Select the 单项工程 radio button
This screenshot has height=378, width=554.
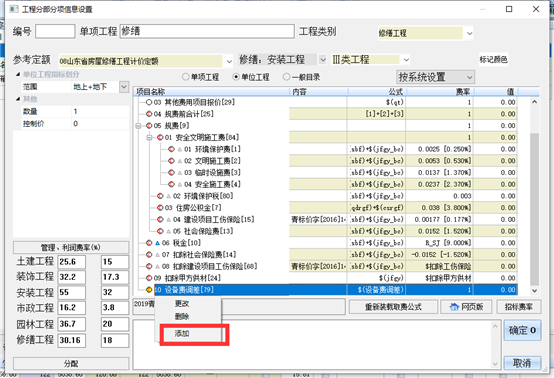[x=185, y=77]
